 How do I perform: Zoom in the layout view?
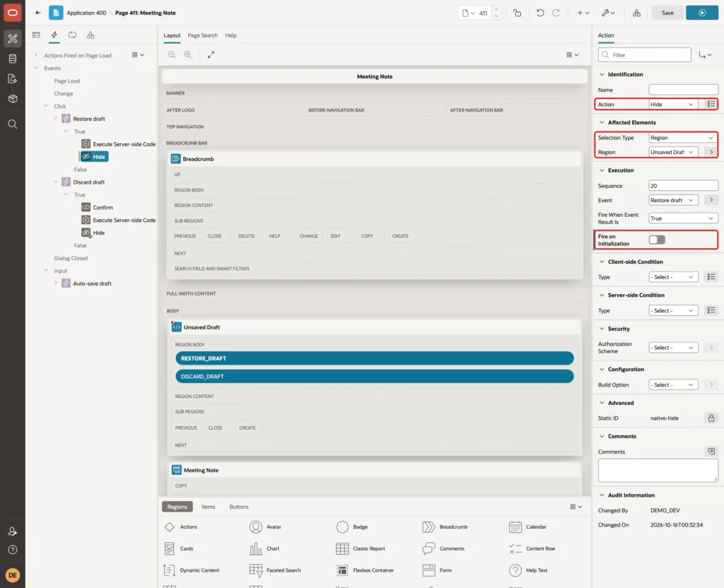pyautogui.click(x=188, y=54)
